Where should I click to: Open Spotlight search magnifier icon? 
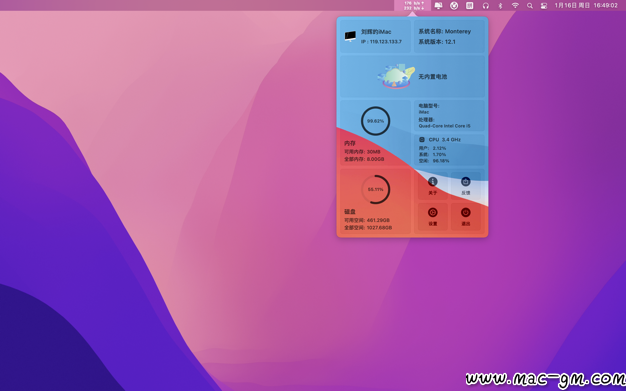tap(530, 6)
